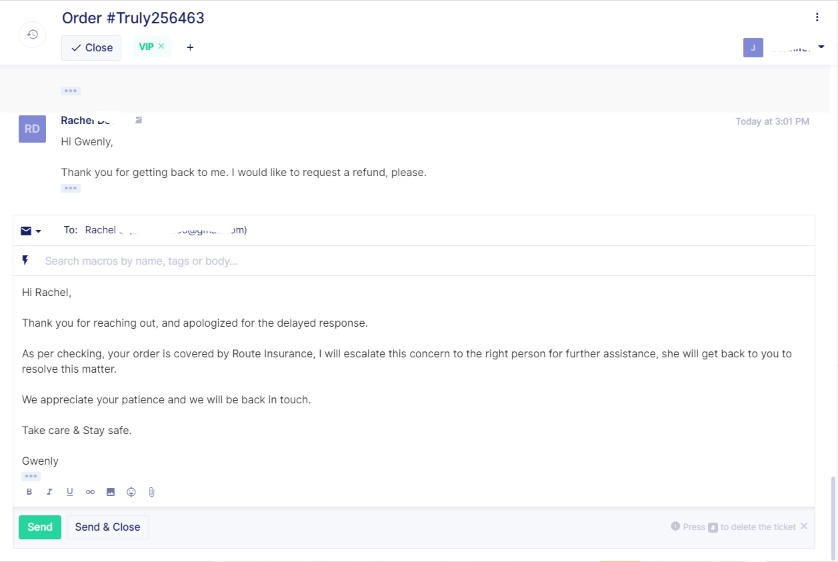
Task: Attach a file with paperclip icon
Action: click(x=151, y=492)
